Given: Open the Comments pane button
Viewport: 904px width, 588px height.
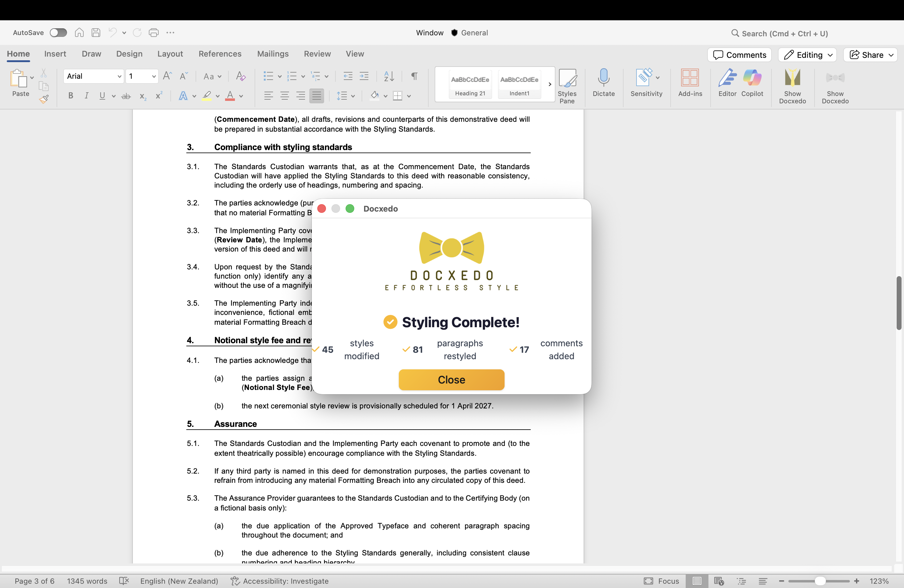Looking at the screenshot, I should (x=739, y=55).
